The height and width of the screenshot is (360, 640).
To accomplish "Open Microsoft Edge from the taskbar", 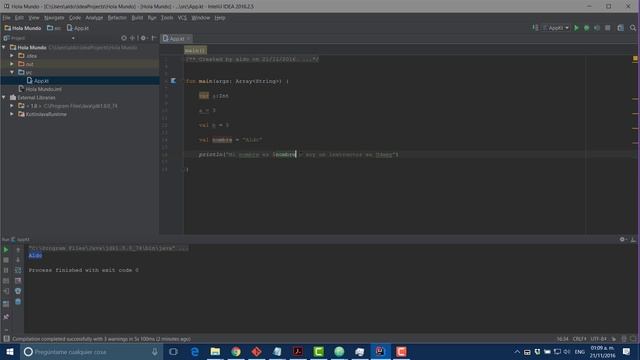I will (x=195, y=352).
